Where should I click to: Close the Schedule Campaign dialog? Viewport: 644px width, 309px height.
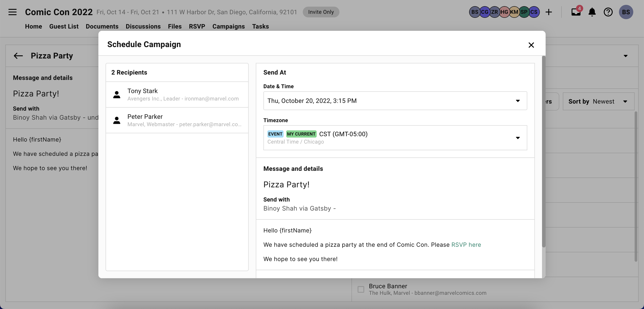(531, 45)
